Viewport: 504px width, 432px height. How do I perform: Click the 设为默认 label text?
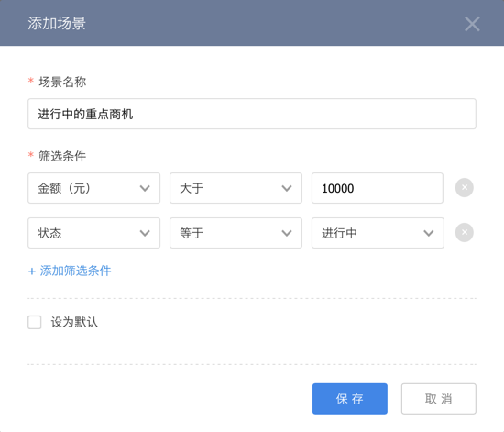pos(74,322)
